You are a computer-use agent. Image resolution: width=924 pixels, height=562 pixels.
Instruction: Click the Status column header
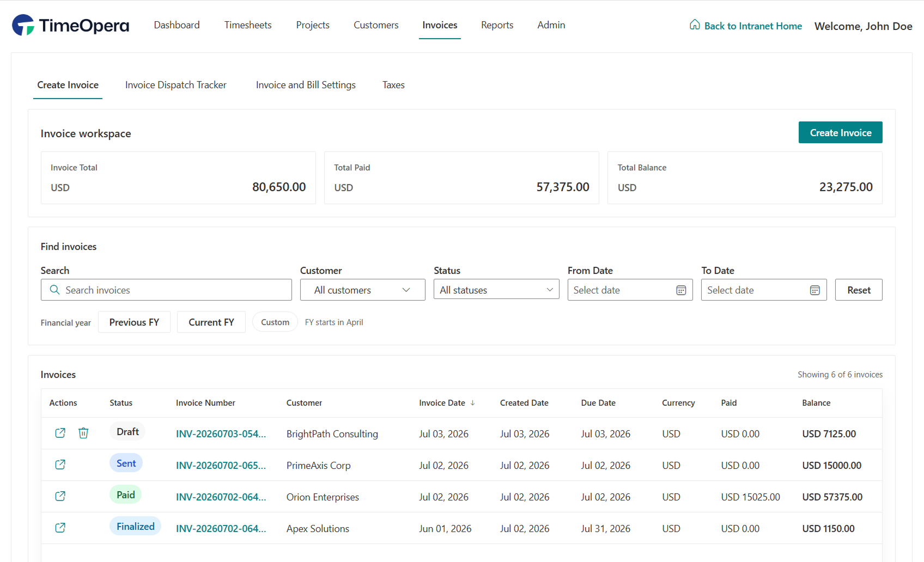[121, 403]
